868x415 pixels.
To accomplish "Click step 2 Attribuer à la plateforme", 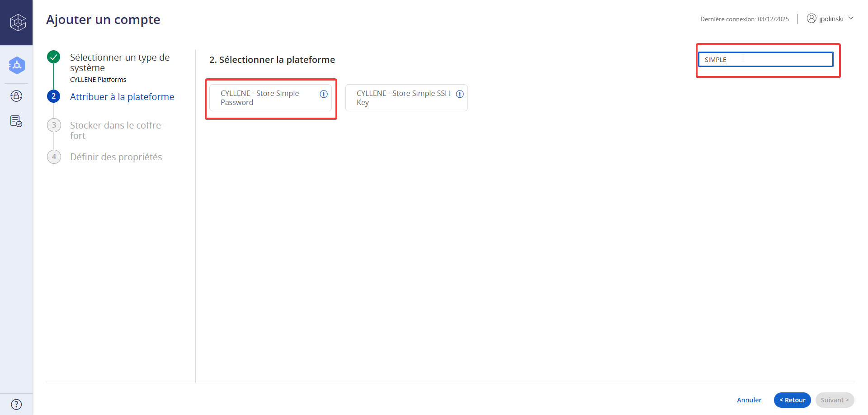I will point(122,97).
